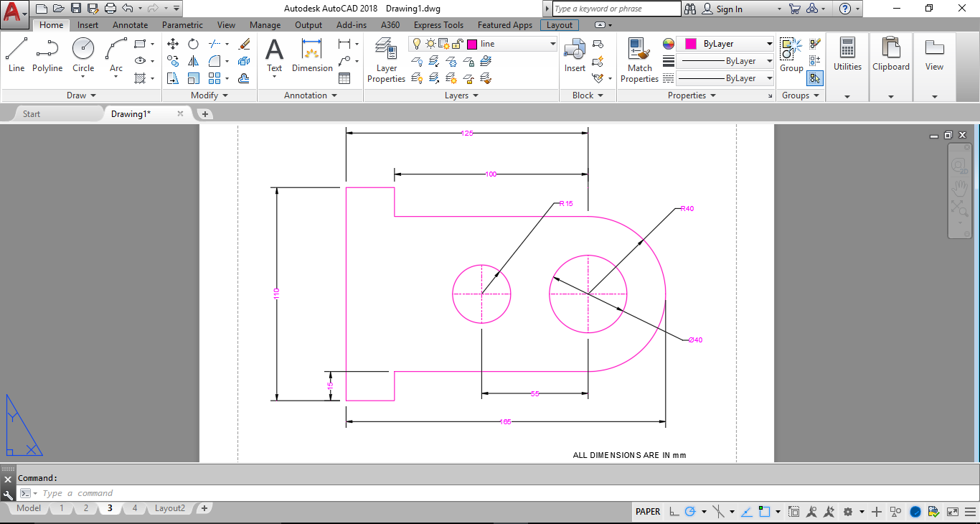Click the Match Properties tool
Viewport: 980px width, 524px height.
point(639,60)
